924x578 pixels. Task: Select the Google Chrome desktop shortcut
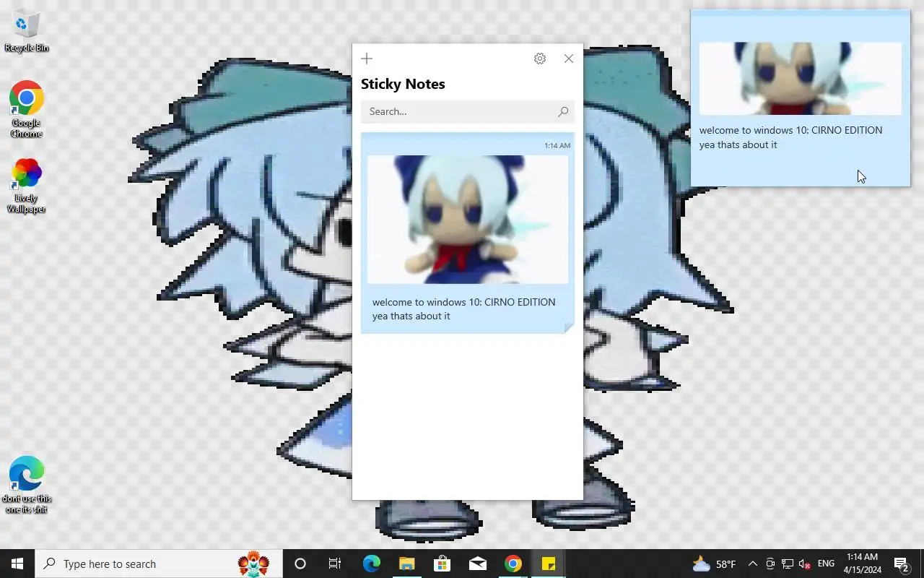[x=27, y=109]
